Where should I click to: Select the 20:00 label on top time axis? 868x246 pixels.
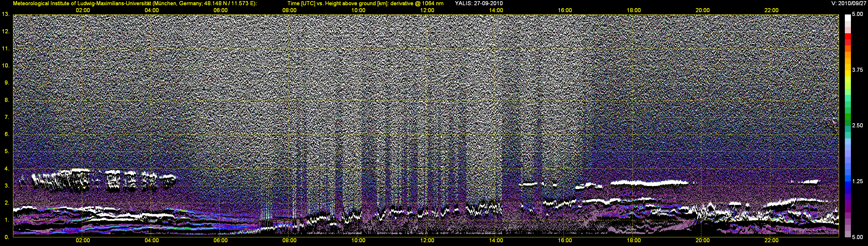[x=703, y=10]
